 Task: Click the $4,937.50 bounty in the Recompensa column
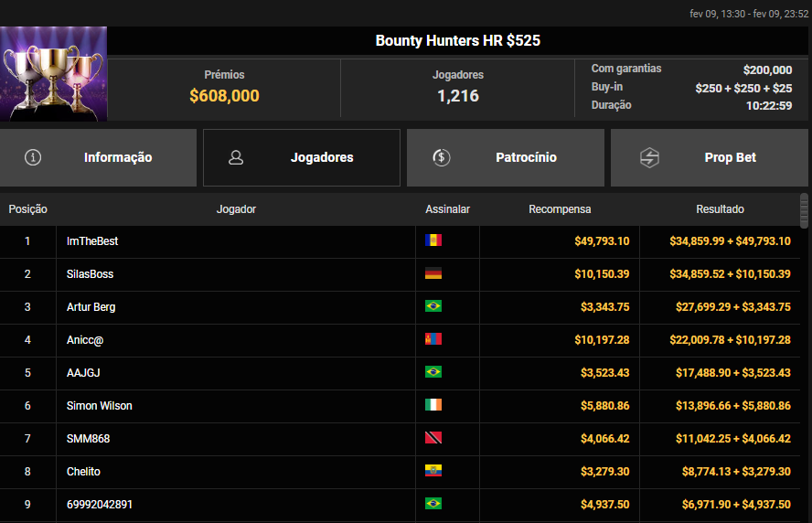[604, 505]
